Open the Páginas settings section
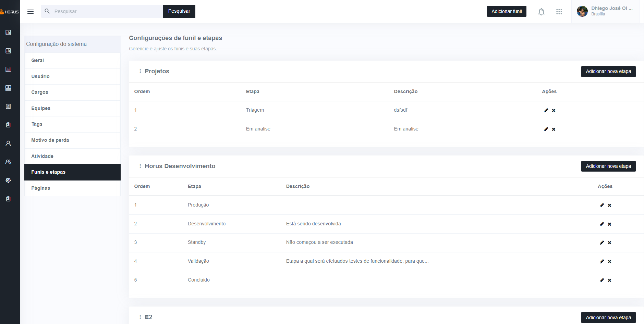This screenshot has width=644, height=324. pyautogui.click(x=41, y=188)
